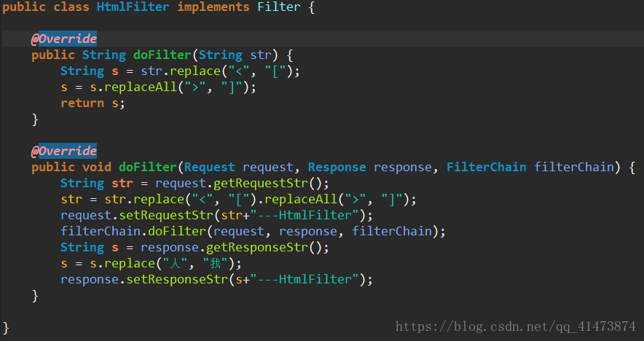
Task: Select the @Override annotation above the String doFilter method
Action: [x=64, y=39]
